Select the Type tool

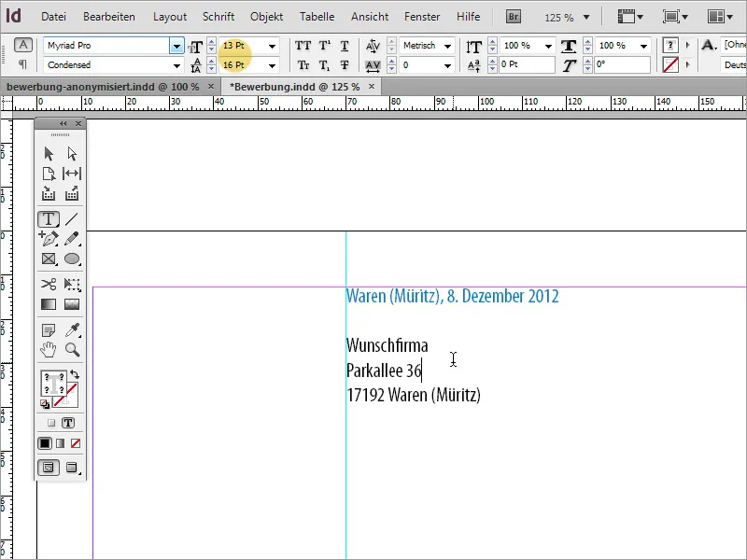click(x=49, y=219)
